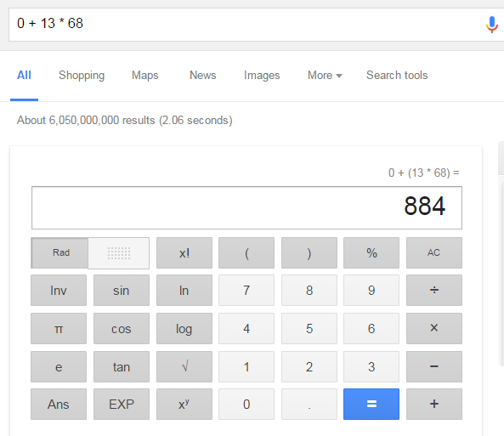
Task: Switch to the All tab
Action: [x=24, y=76]
